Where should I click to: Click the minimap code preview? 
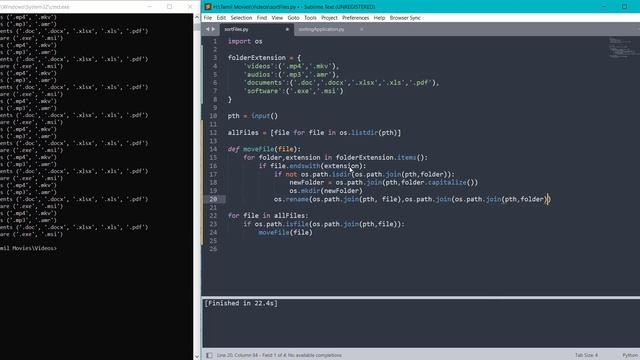click(622, 48)
